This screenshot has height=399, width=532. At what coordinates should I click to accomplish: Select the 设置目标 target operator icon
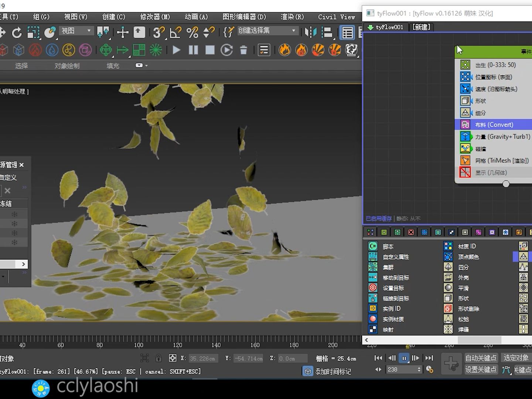coord(373,288)
